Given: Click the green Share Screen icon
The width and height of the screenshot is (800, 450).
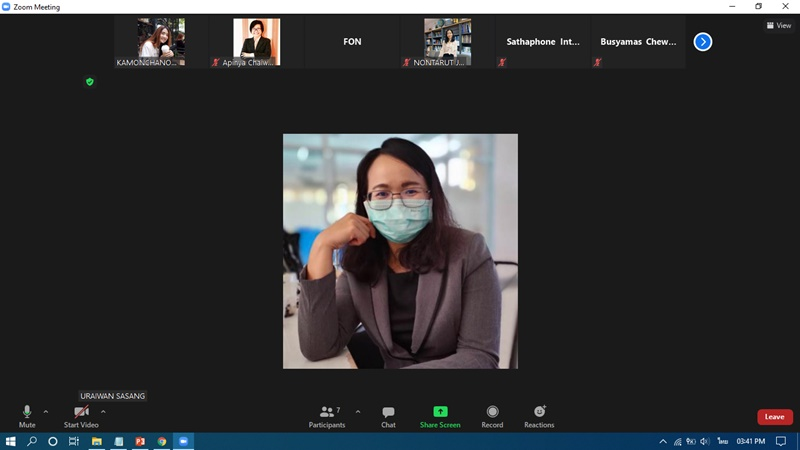Looking at the screenshot, I should (440, 412).
